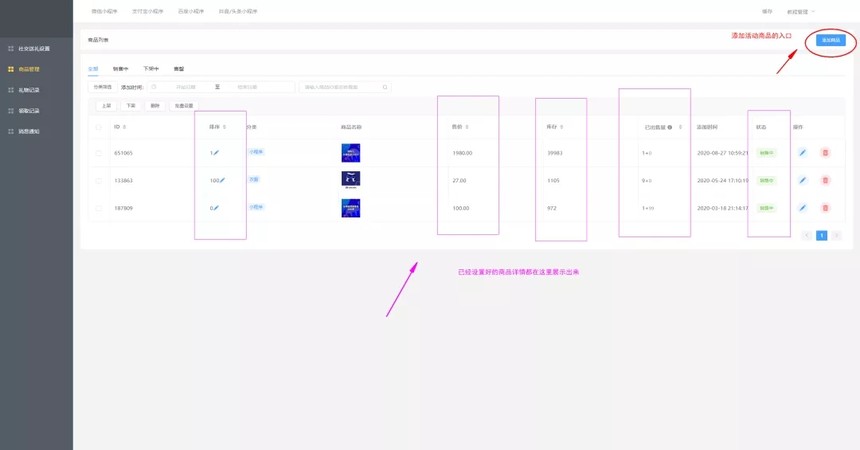The width and height of the screenshot is (860, 450).
Task: Click the pencil icon beside sort value 100
Action: [x=222, y=181]
